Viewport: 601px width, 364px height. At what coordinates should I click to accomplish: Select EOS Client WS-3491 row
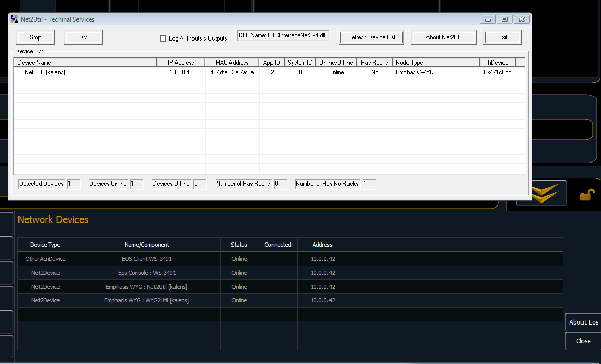click(290, 259)
